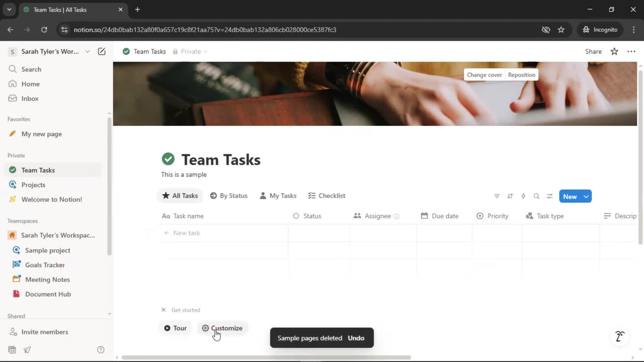Screen dimensions: 644x362
Task: Open templates icon at sidebar bottom
Action: (12, 350)
